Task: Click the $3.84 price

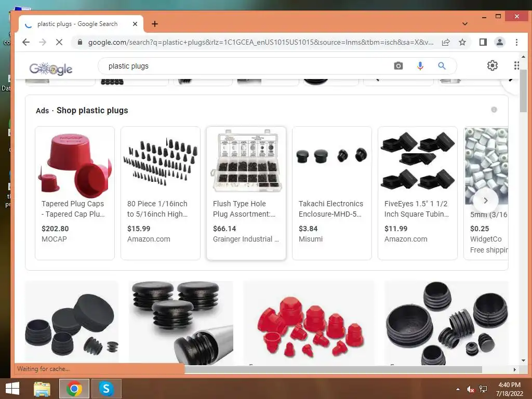Action: tap(308, 229)
